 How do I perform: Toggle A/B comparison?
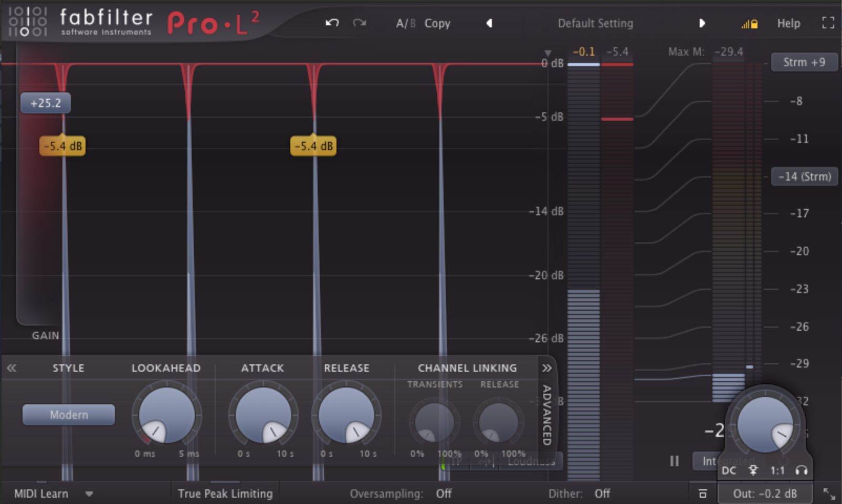pyautogui.click(x=405, y=23)
